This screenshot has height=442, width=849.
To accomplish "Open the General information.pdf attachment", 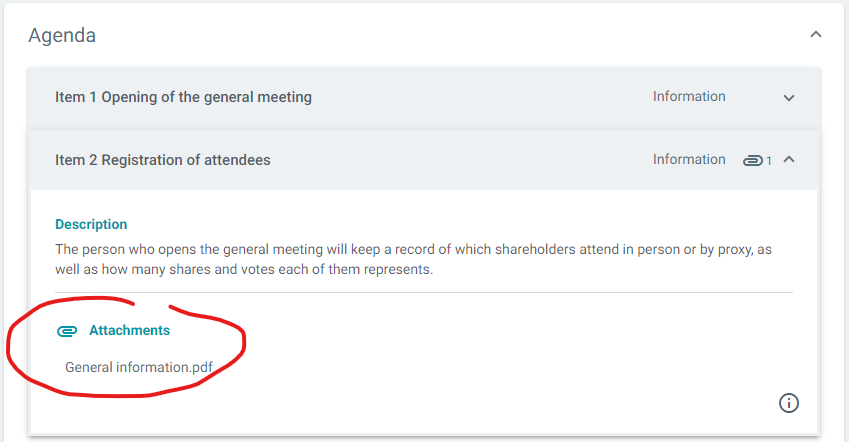I will [139, 367].
